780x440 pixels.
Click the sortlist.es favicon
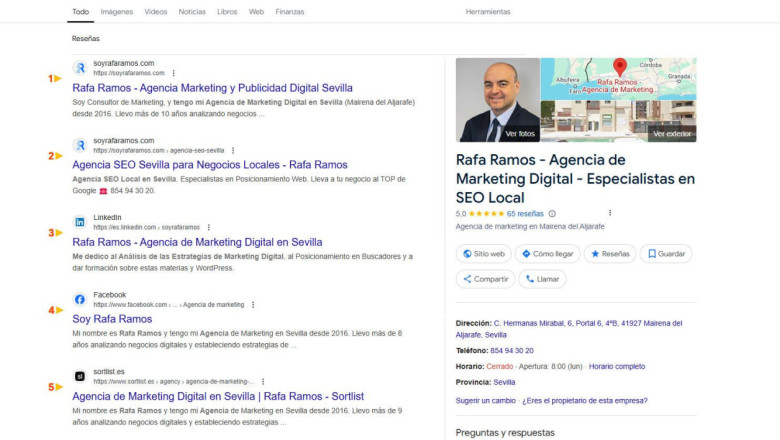[x=80, y=376]
